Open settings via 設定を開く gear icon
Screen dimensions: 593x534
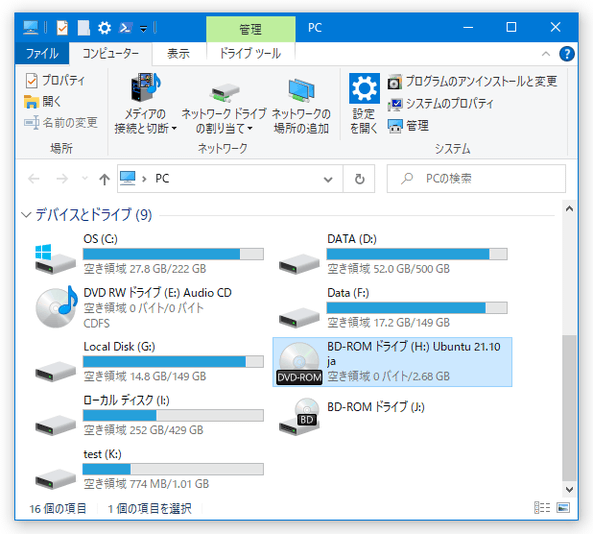(x=364, y=88)
